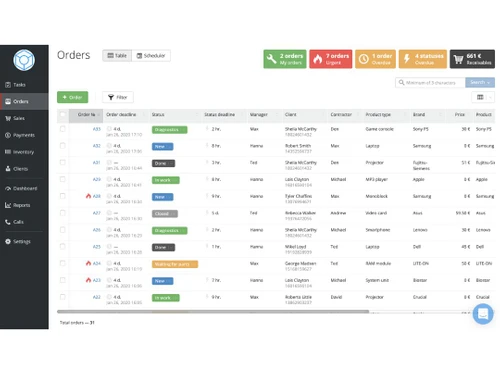Screen dimensions: 500x375
Task: Open the Inventory section
Action: [24, 152]
